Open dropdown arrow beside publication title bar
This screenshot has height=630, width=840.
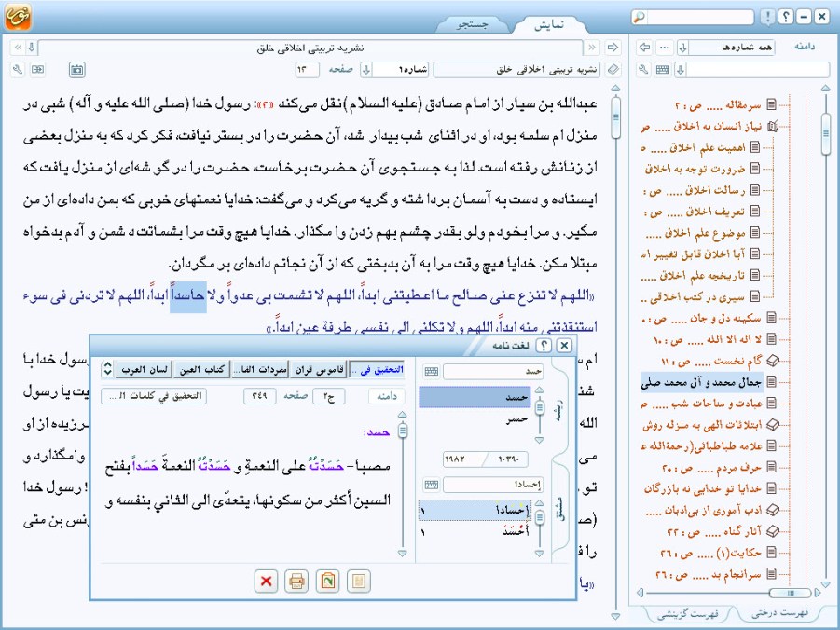pyautogui.click(x=32, y=48)
